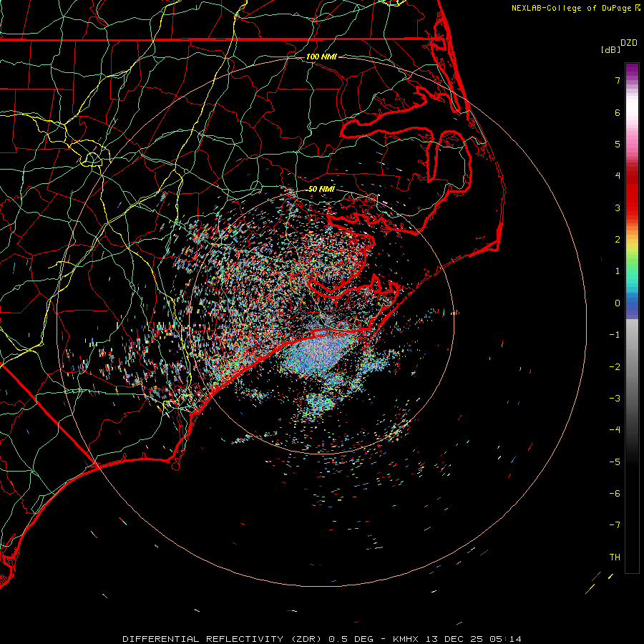The width and height of the screenshot is (644, 644).
Task: Click the 0 value on the color scale
Action: tap(618, 303)
